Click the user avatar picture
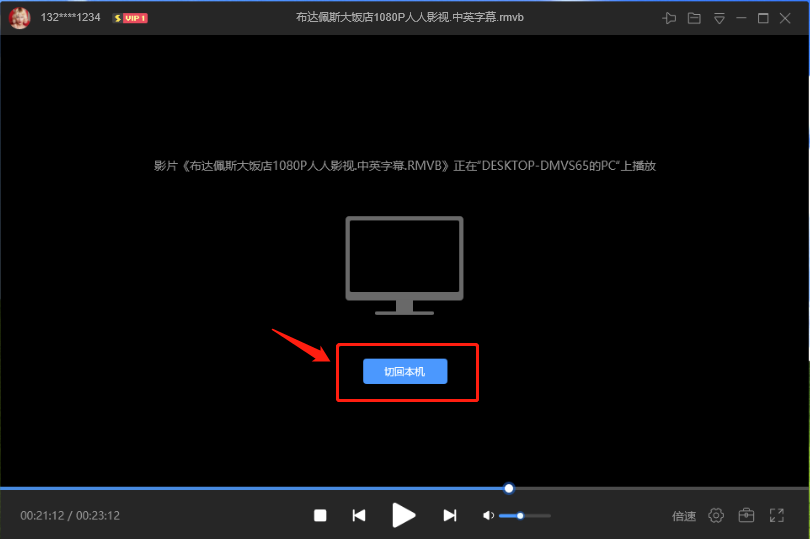Image resolution: width=810 pixels, height=539 pixels. click(x=20, y=18)
